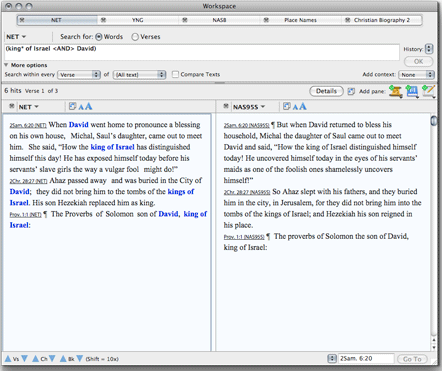
Task: Close the NET workspace tab
Action: (22, 20)
